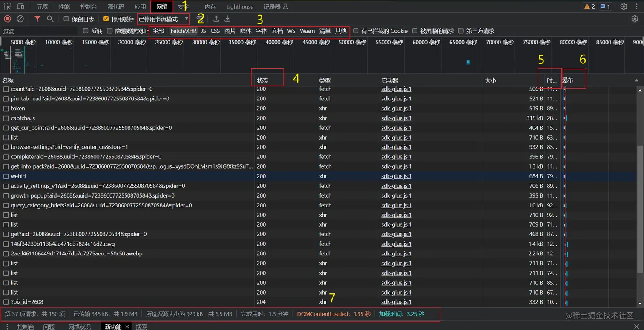The width and height of the screenshot is (644, 330).
Task: Open network conditions via the Wi-Fi icon
Action: coord(199,19)
